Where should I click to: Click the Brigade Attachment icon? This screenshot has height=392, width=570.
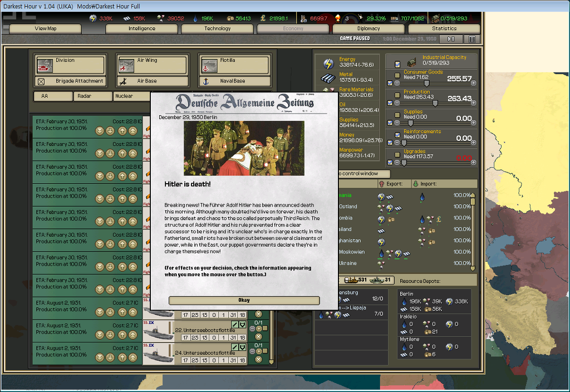tap(41, 81)
